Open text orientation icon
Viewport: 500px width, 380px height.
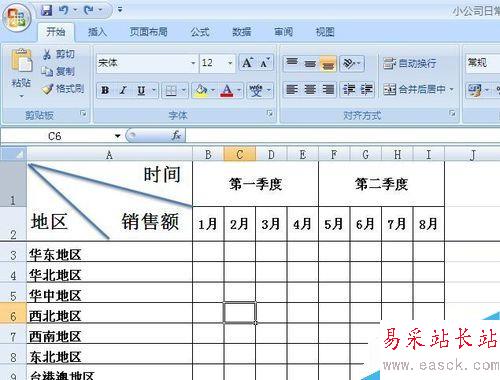click(352, 63)
